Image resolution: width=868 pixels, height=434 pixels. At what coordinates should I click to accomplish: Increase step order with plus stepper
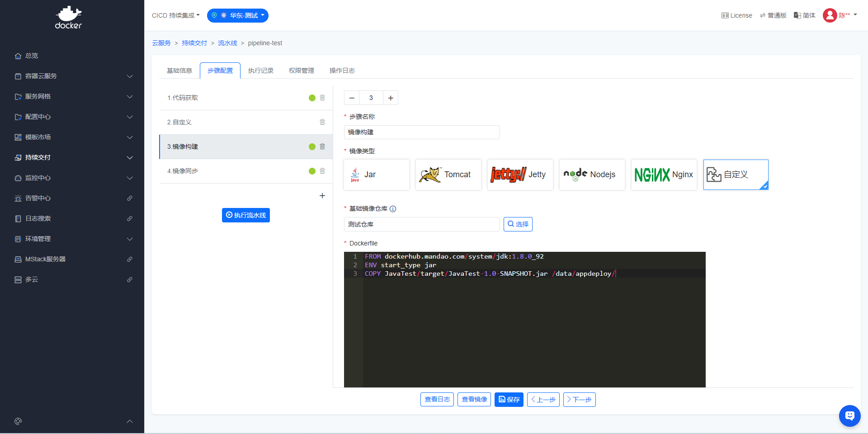click(x=391, y=98)
